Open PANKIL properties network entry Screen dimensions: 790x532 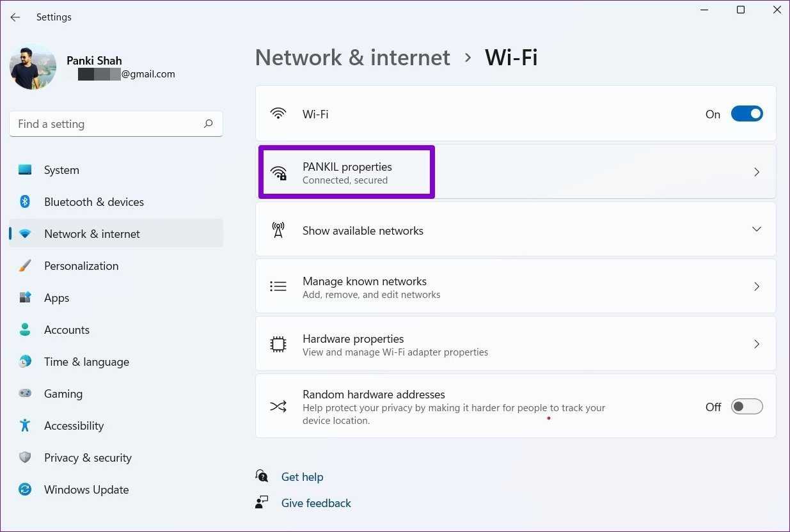click(x=347, y=173)
